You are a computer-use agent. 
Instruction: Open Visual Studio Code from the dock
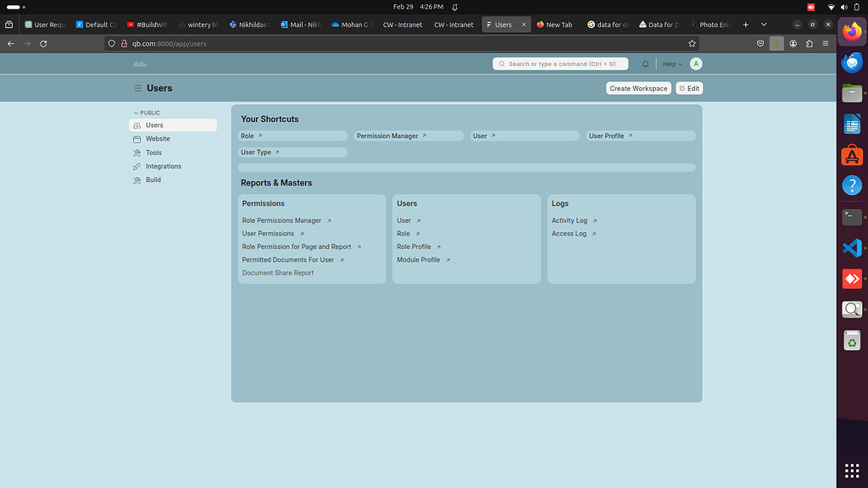(851, 247)
